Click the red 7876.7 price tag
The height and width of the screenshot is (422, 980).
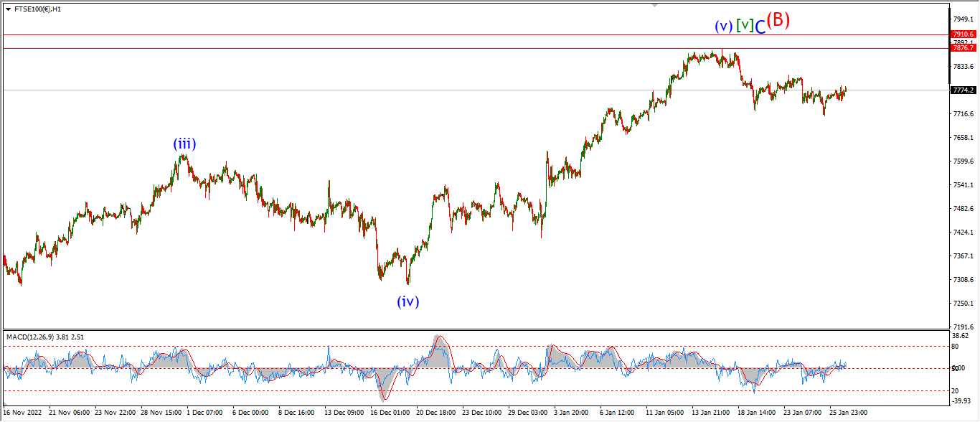click(963, 47)
